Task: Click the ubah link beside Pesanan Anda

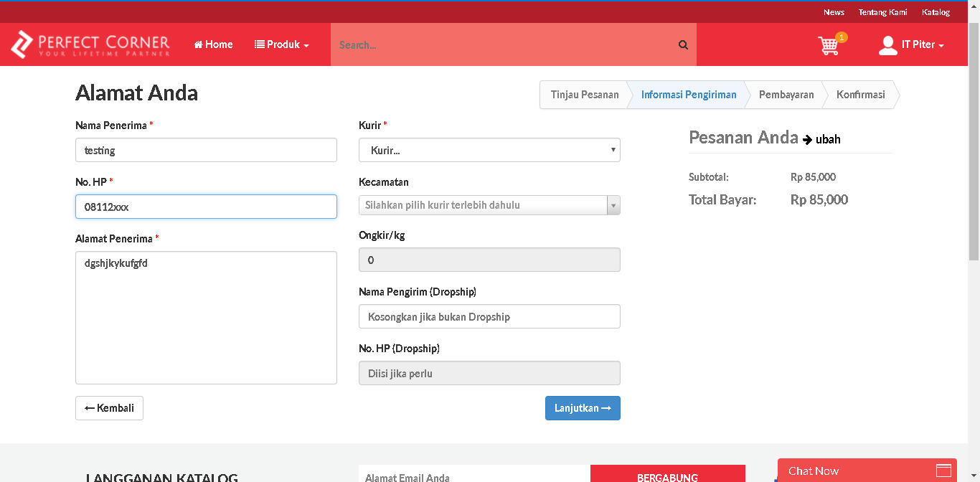Action: (x=827, y=139)
